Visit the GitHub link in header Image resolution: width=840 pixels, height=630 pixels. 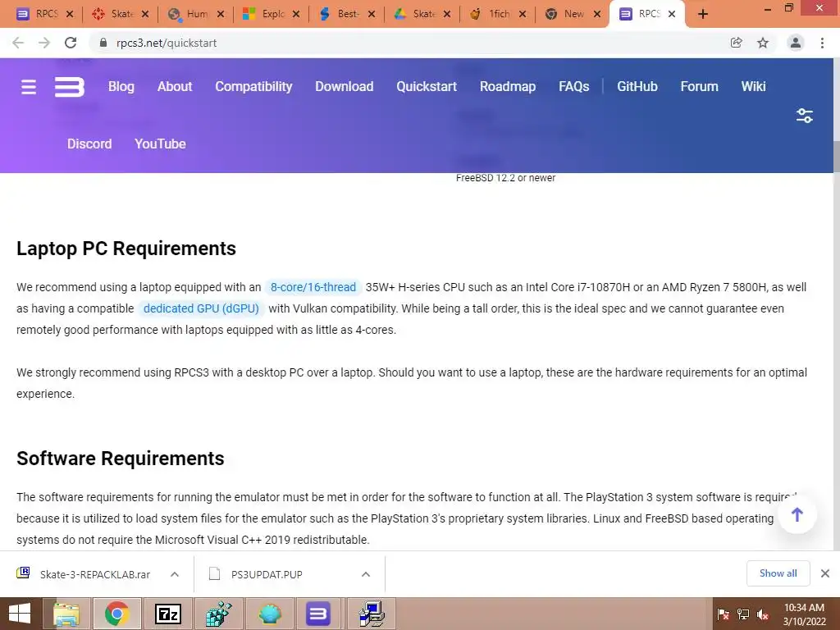(x=637, y=86)
